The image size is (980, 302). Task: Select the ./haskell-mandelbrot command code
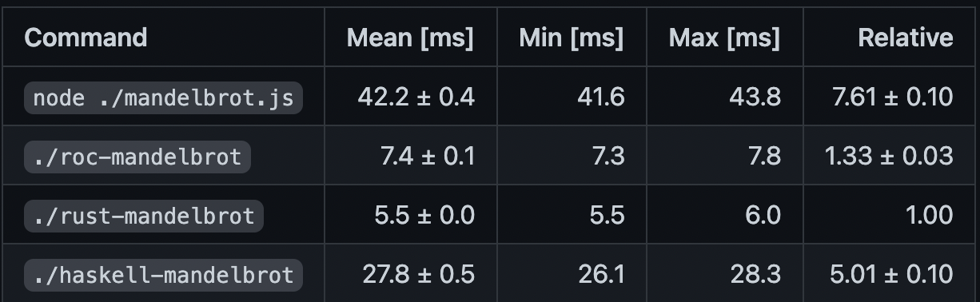click(164, 275)
